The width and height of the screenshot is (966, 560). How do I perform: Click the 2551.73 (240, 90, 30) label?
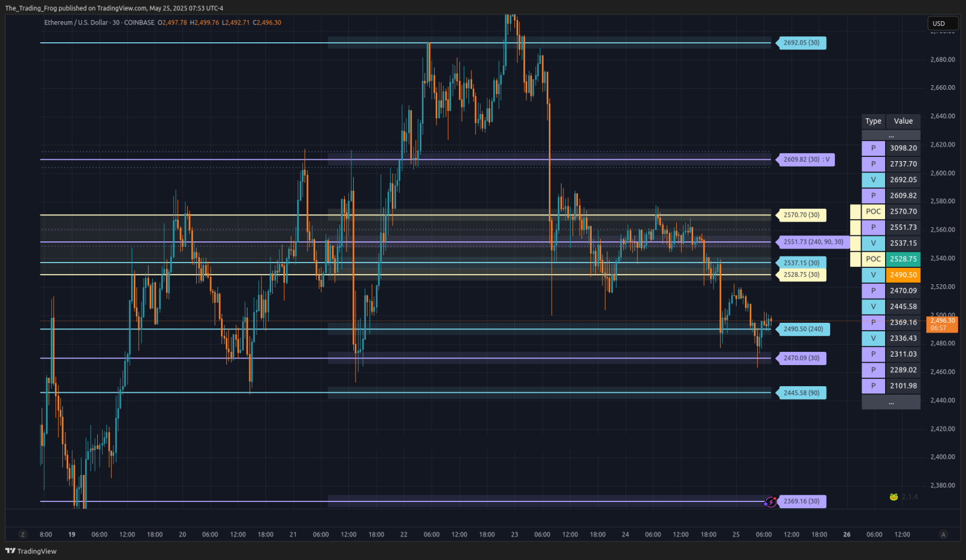(813, 242)
